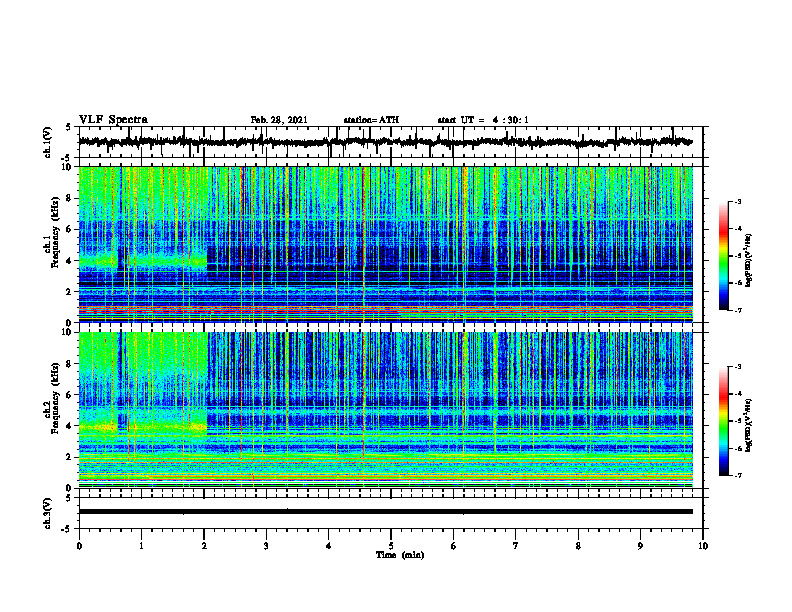The image size is (792, 612).
Task: Click the ch.3 flat voltage trace
Action: (385, 512)
